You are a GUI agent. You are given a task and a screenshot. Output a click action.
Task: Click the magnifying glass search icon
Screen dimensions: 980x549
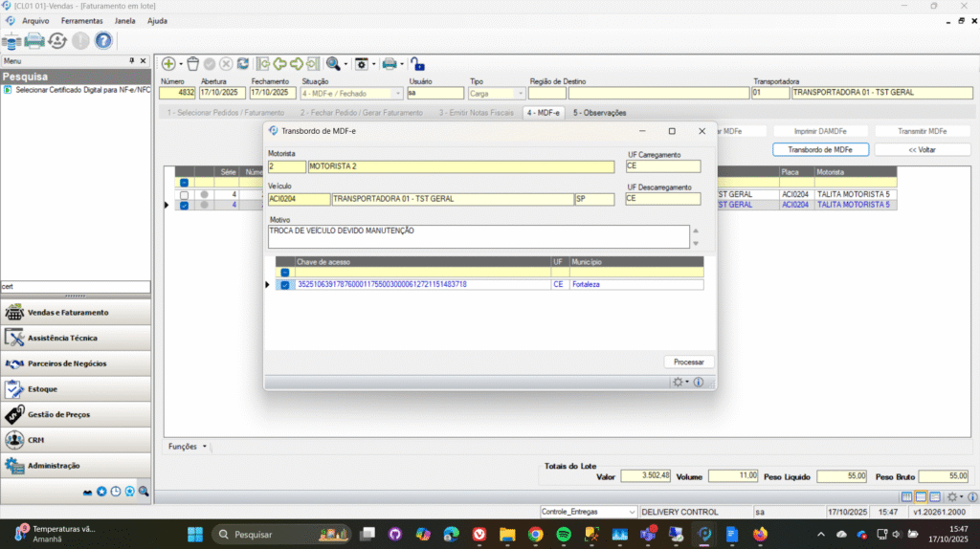pyautogui.click(x=332, y=64)
